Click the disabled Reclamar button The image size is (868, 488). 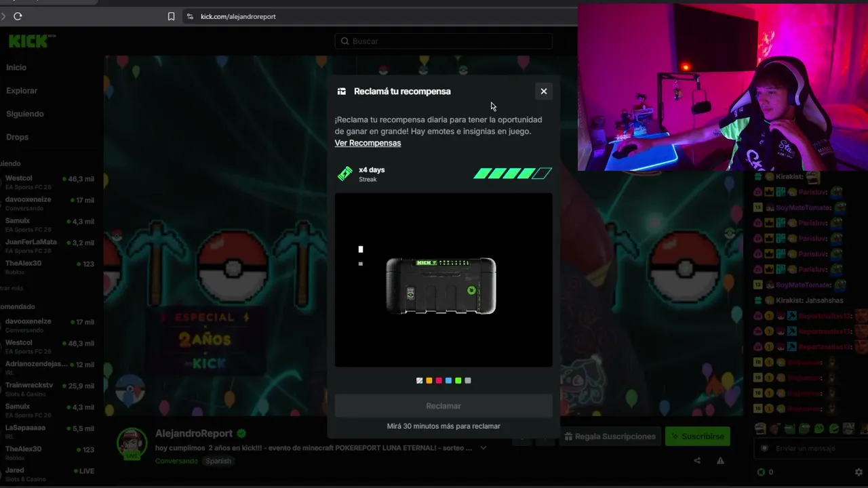coord(443,406)
